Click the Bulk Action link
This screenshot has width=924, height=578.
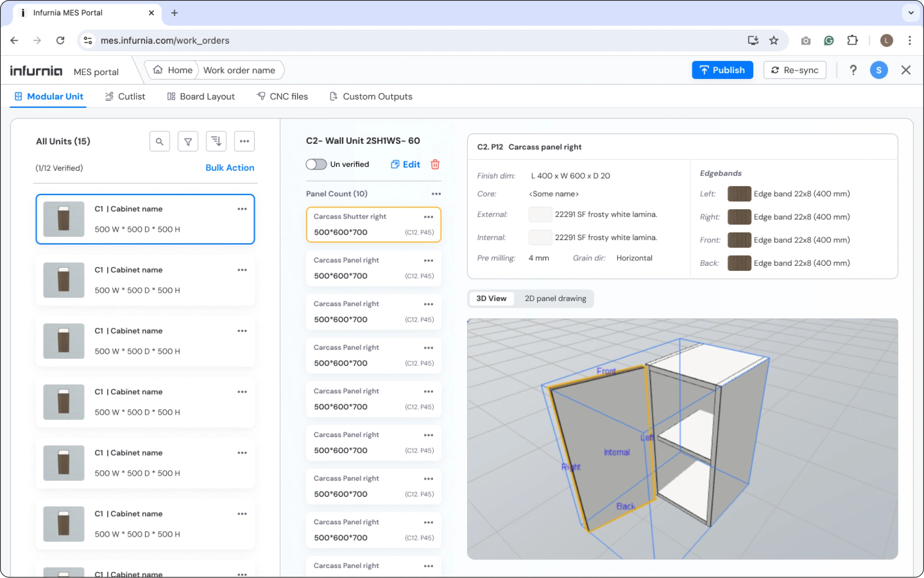pos(230,168)
